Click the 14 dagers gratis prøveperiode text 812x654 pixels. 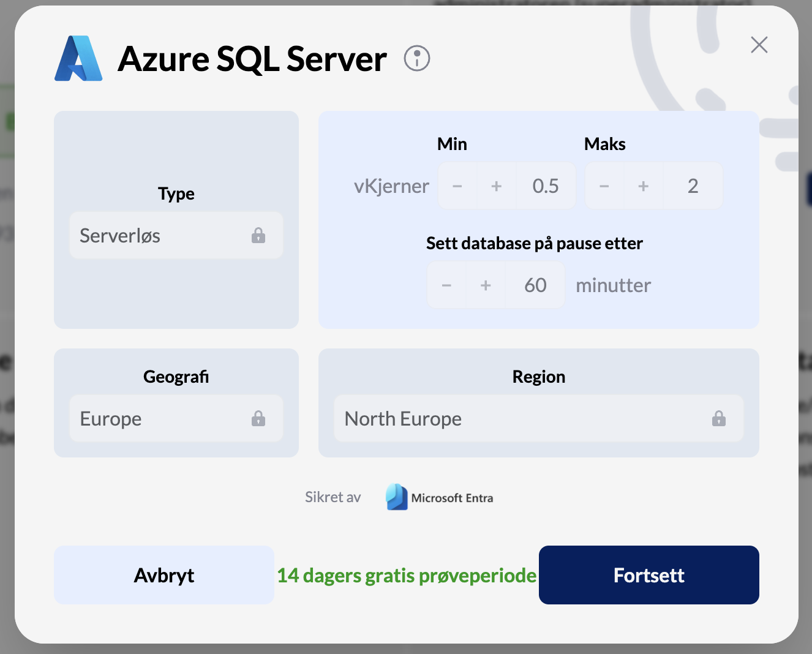click(x=407, y=576)
